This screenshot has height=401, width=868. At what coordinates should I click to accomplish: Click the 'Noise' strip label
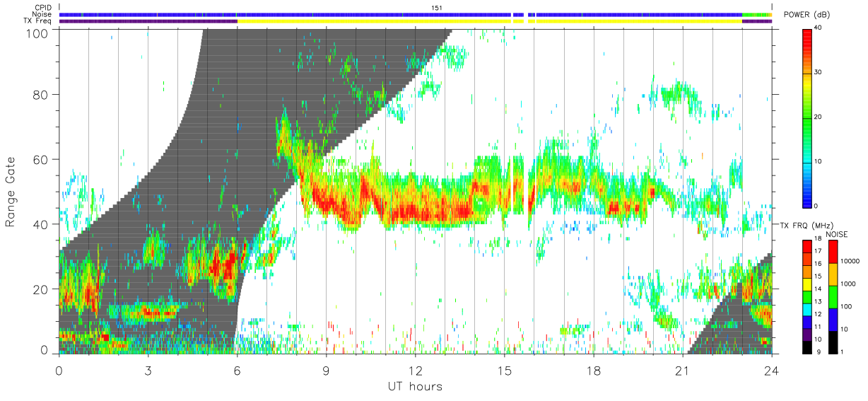(42, 14)
